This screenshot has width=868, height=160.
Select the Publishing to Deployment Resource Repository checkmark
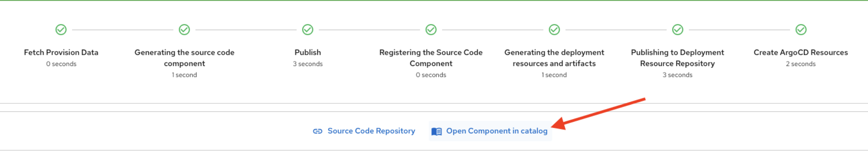tap(677, 30)
